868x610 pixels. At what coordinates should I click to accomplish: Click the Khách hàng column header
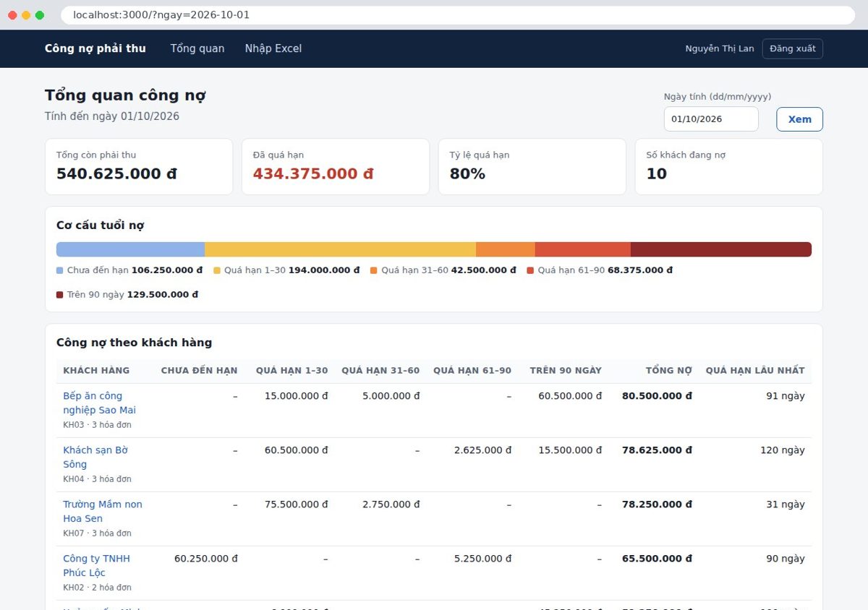coord(96,370)
